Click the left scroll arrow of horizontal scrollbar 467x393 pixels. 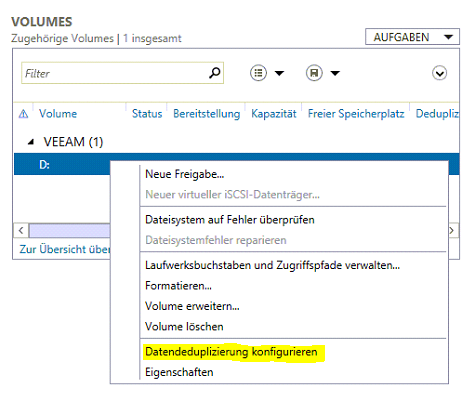(x=21, y=230)
